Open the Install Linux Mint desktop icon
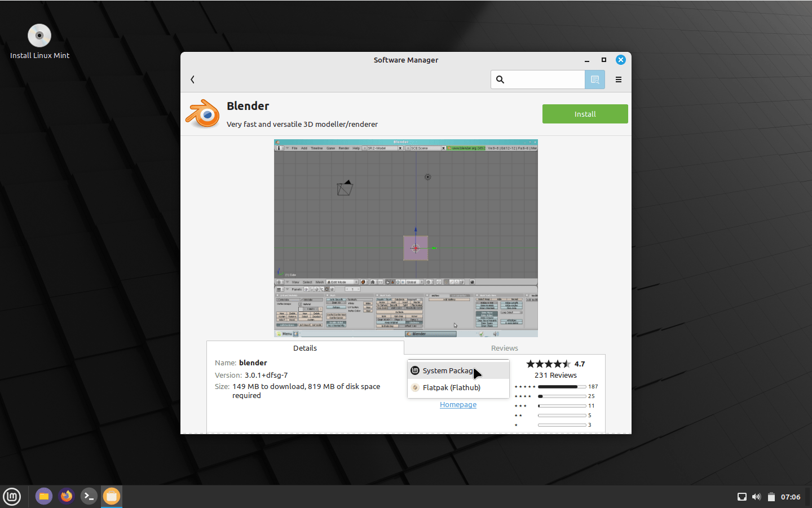The image size is (812, 508). pyautogui.click(x=39, y=42)
